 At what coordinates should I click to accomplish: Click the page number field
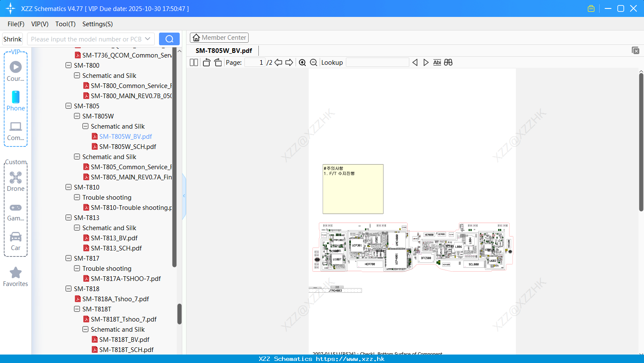pos(255,62)
